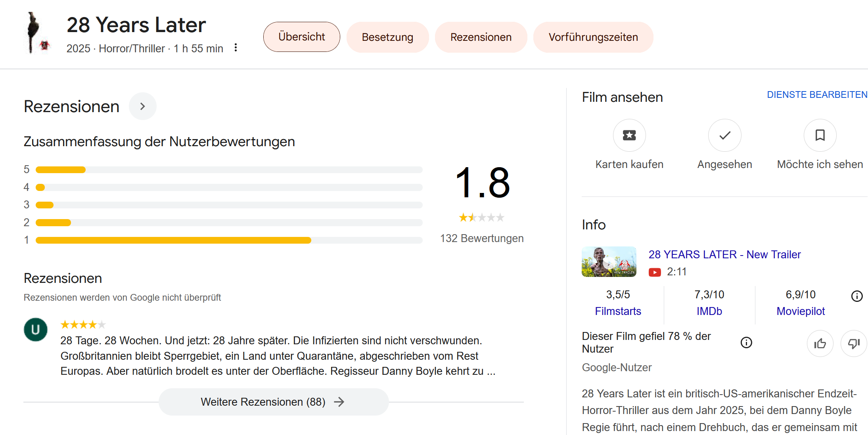Click the 4-star rating bar
This screenshot has width=868, height=435.
click(x=229, y=187)
